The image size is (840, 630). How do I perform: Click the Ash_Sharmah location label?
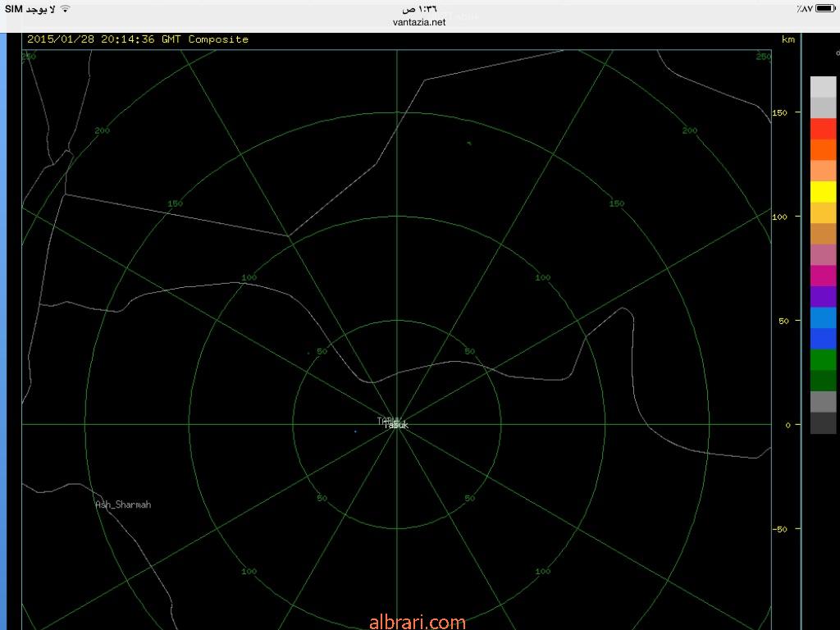(x=123, y=504)
